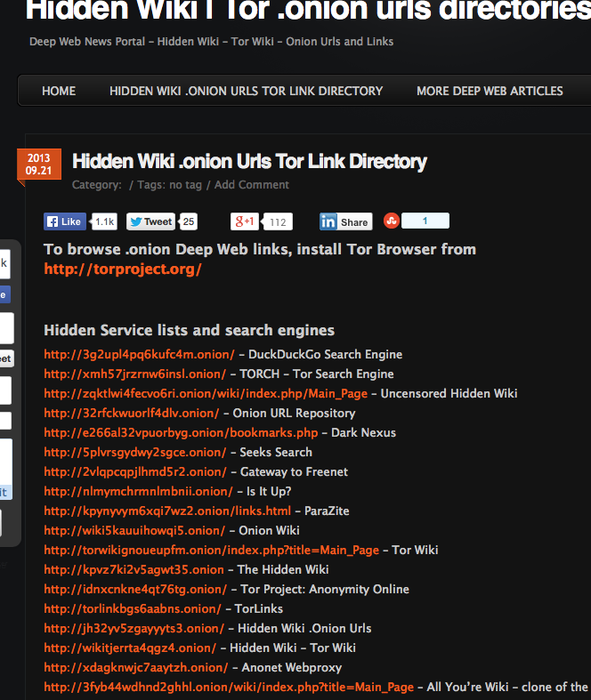The image size is (591, 700).
Task: Click the Tweet button
Action: coord(150,221)
